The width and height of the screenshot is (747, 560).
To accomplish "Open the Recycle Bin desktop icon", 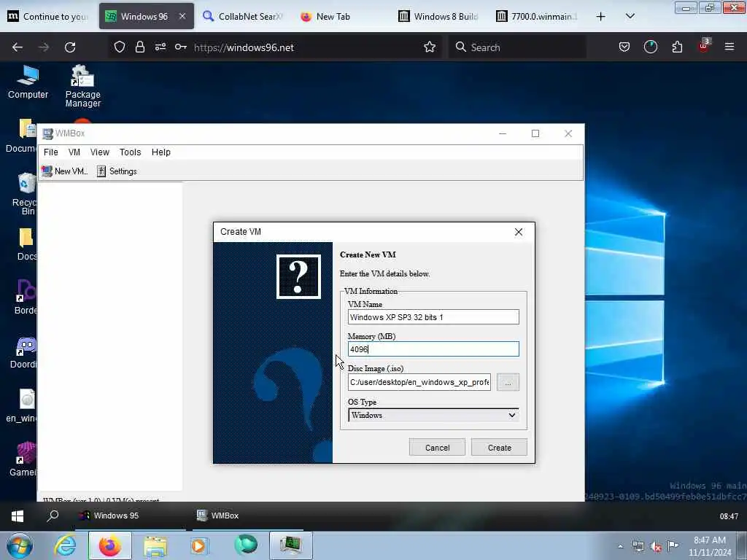I will point(25,193).
